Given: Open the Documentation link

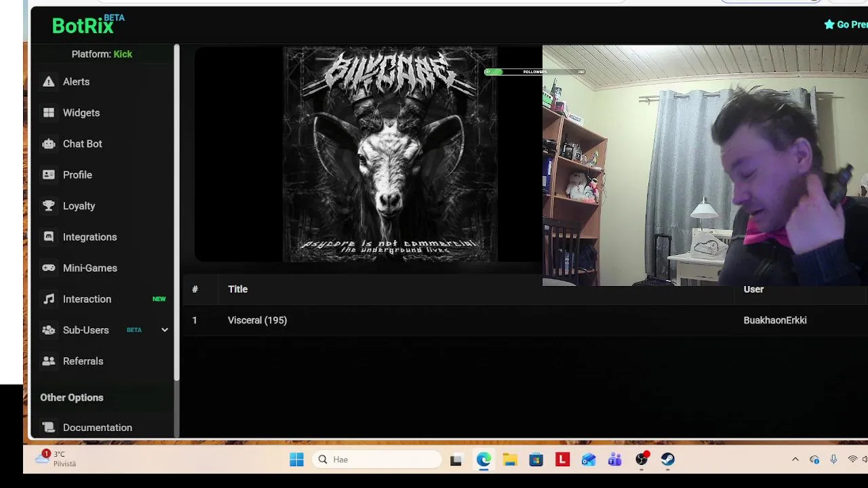Looking at the screenshot, I should coord(98,428).
